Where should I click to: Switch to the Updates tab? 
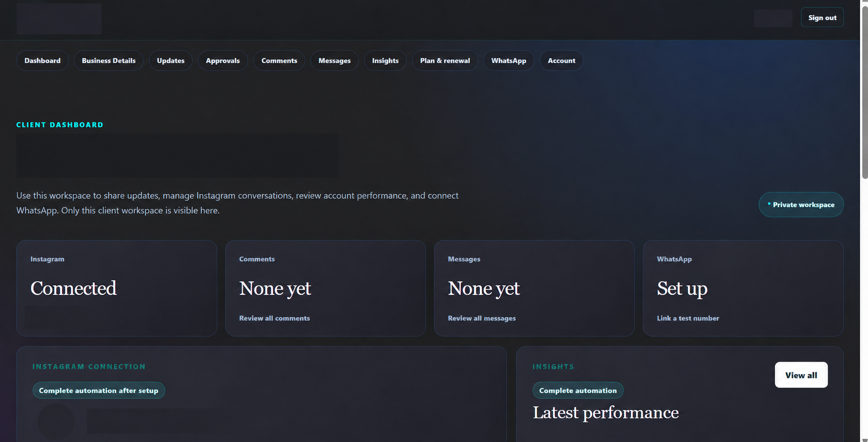[171, 61]
